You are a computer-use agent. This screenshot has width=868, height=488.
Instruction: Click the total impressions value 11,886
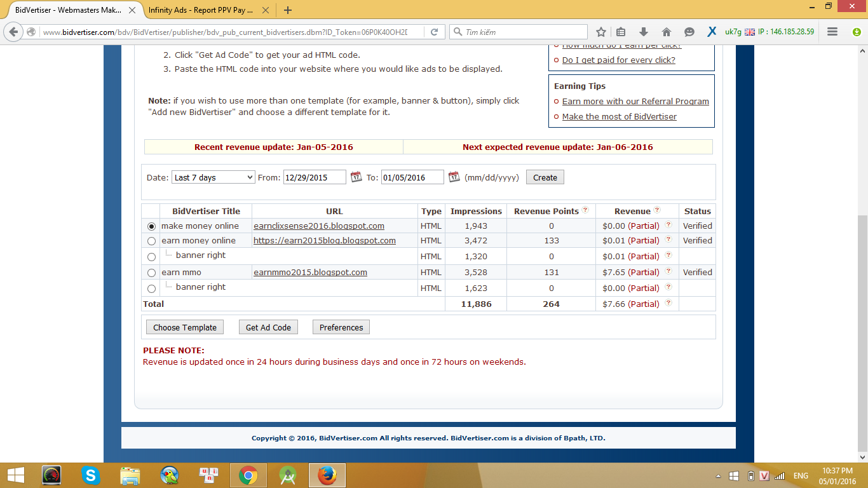tap(476, 304)
